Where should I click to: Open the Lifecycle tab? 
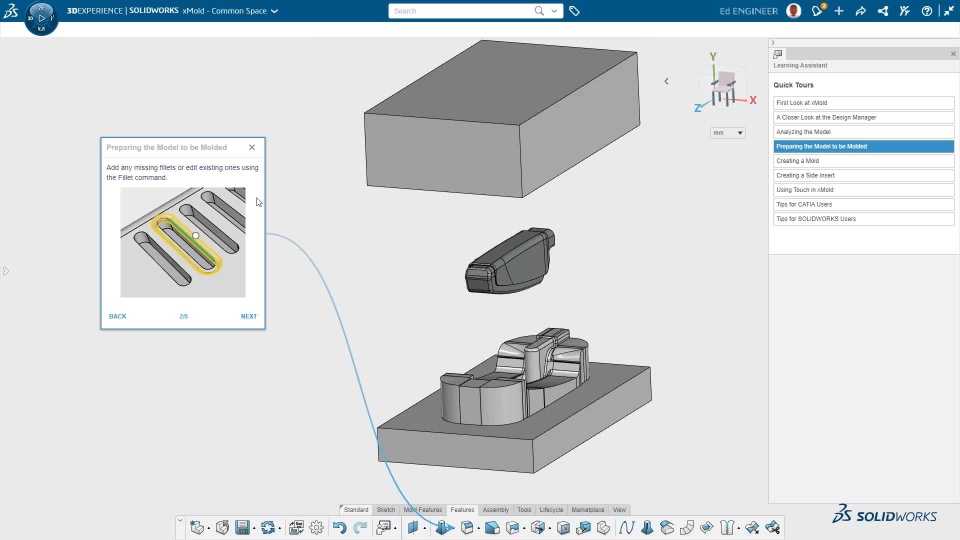tap(551, 509)
